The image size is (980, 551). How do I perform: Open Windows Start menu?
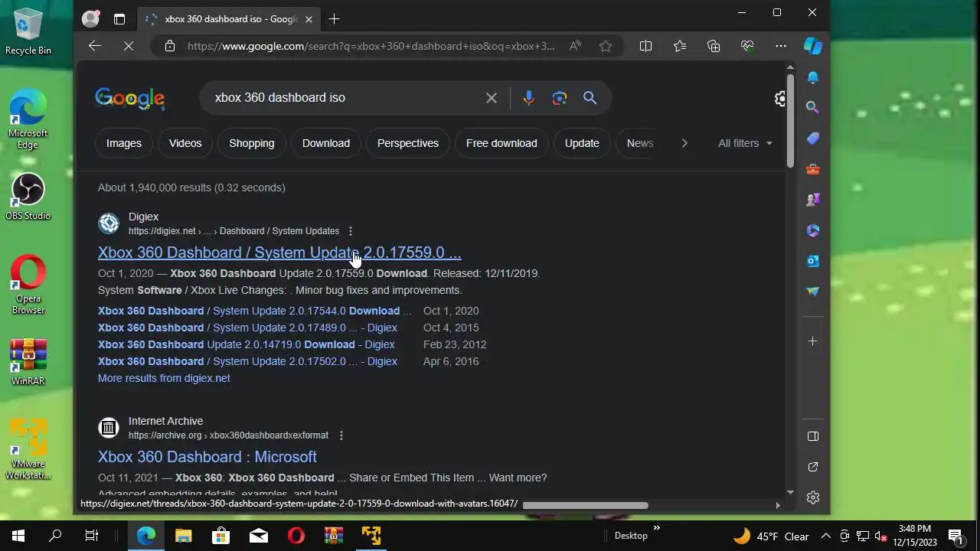18,536
